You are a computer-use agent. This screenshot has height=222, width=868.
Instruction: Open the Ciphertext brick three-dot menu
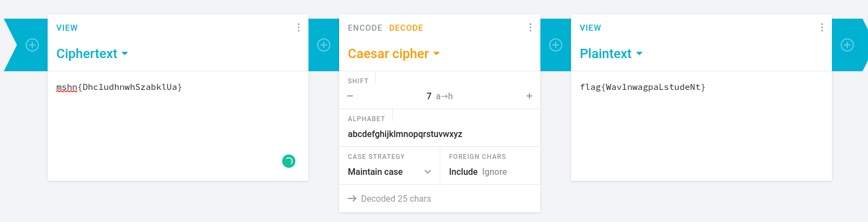[x=299, y=27]
